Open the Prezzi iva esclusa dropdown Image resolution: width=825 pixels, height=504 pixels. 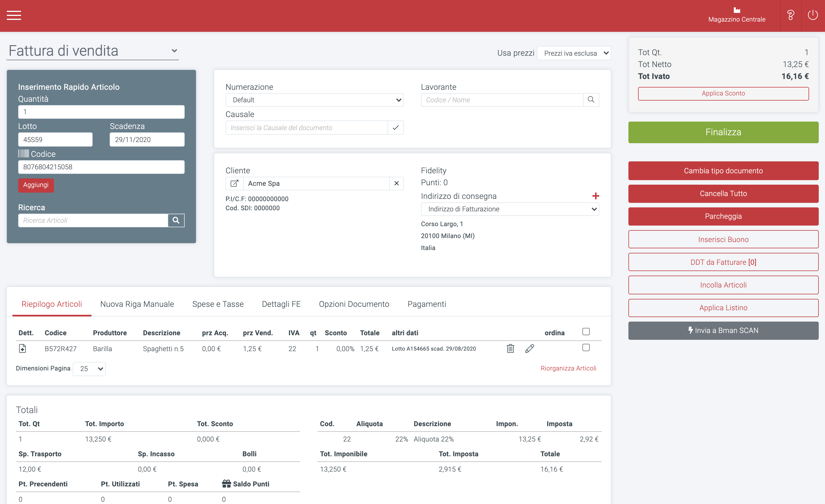(x=574, y=53)
